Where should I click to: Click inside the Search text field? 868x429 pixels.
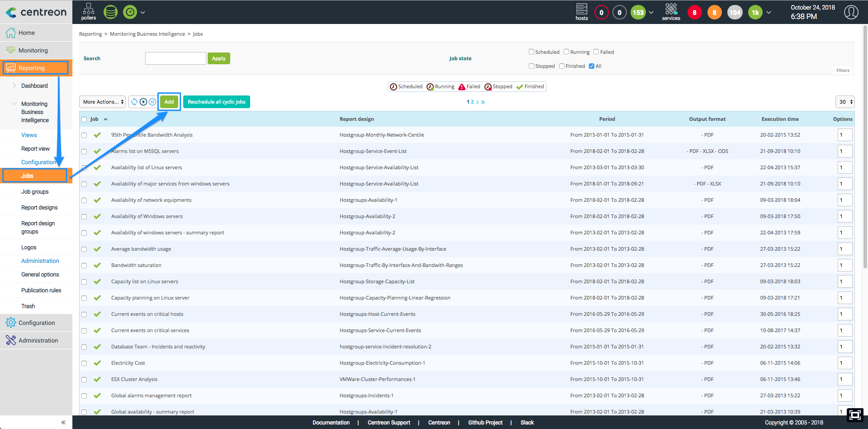coord(175,58)
